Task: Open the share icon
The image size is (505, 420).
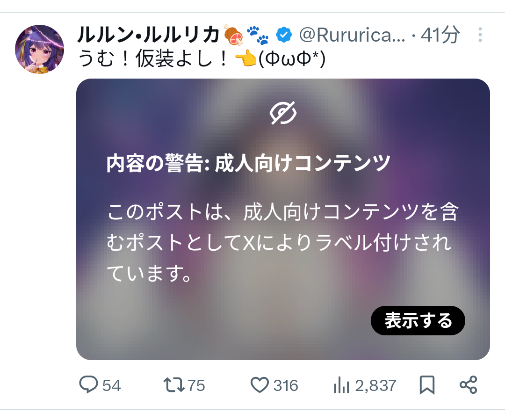Action: click(x=468, y=385)
